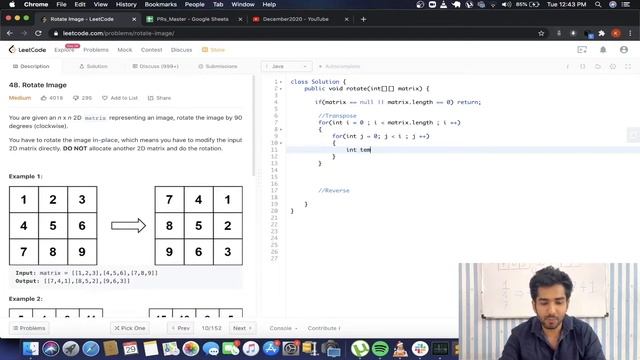Open Calendar from the dock

click(131, 349)
